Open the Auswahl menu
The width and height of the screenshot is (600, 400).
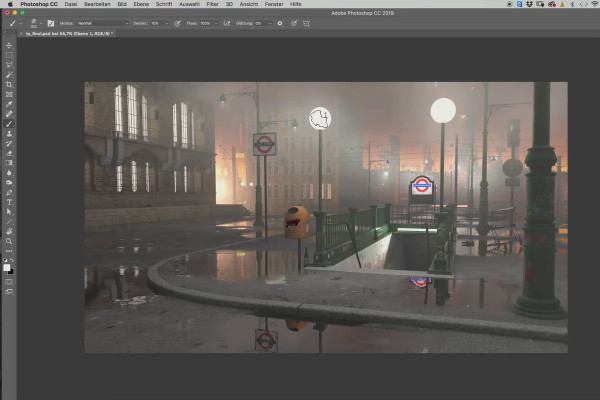(189, 4)
